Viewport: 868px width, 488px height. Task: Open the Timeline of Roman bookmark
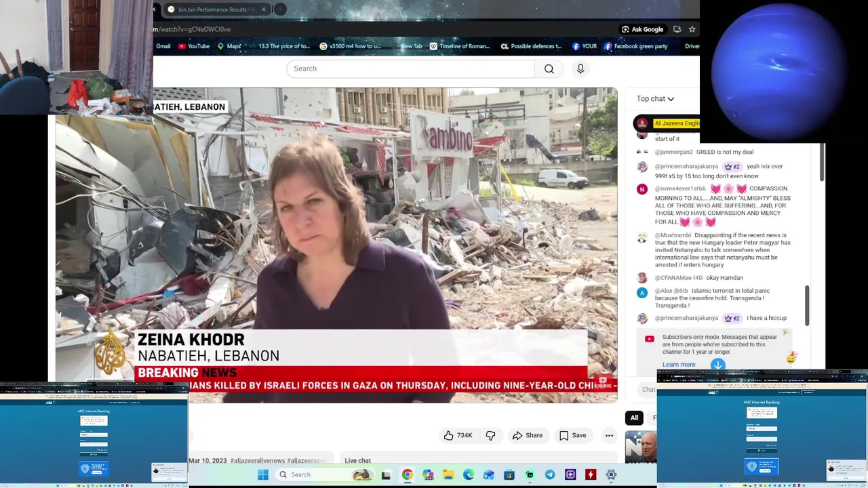coord(460,46)
